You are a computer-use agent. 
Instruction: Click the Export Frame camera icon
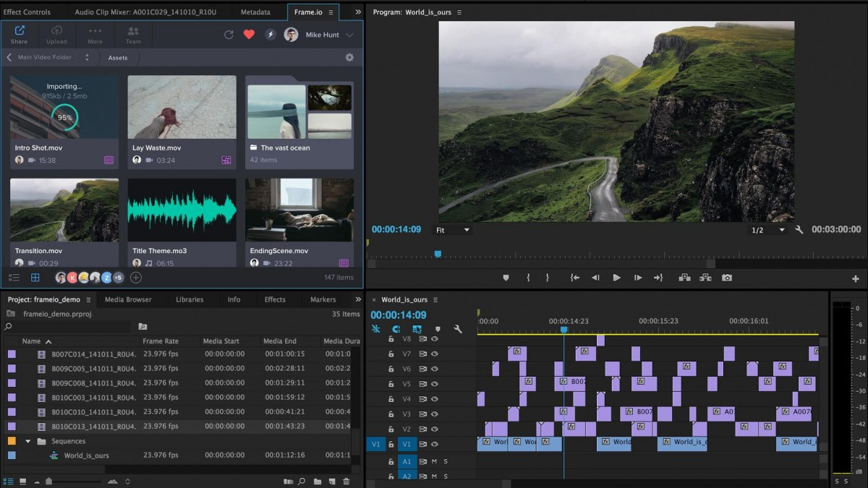pyautogui.click(x=727, y=277)
